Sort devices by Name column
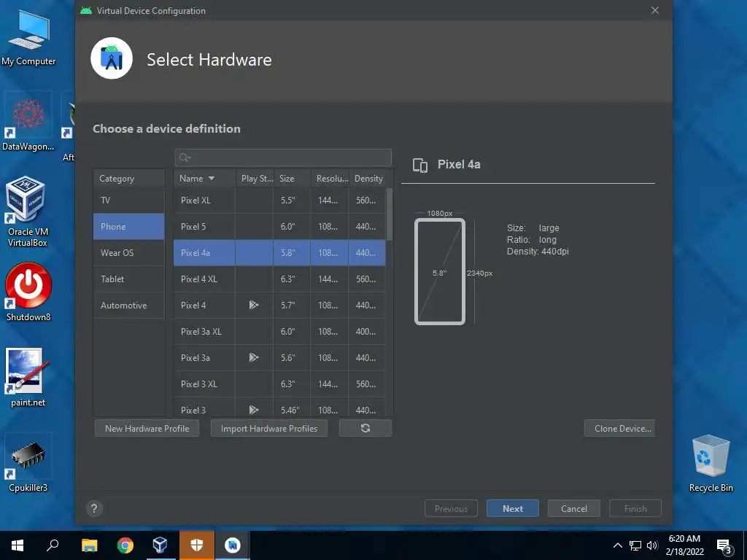The height and width of the screenshot is (560, 747). click(204, 179)
